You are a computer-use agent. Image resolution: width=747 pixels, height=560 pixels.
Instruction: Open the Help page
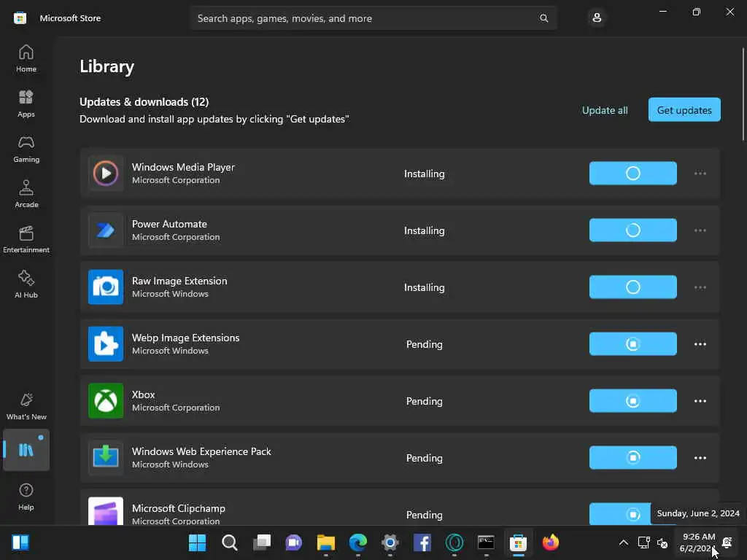pyautogui.click(x=26, y=497)
